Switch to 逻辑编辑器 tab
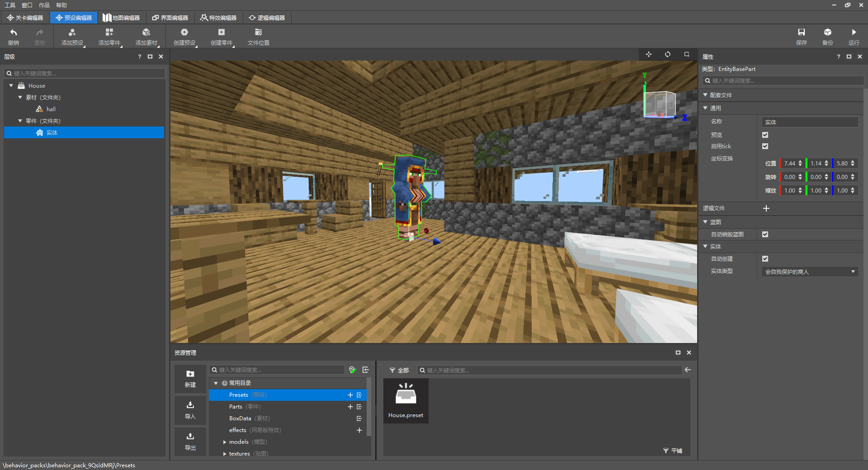Viewport: 868px width, 470px height. coord(267,18)
